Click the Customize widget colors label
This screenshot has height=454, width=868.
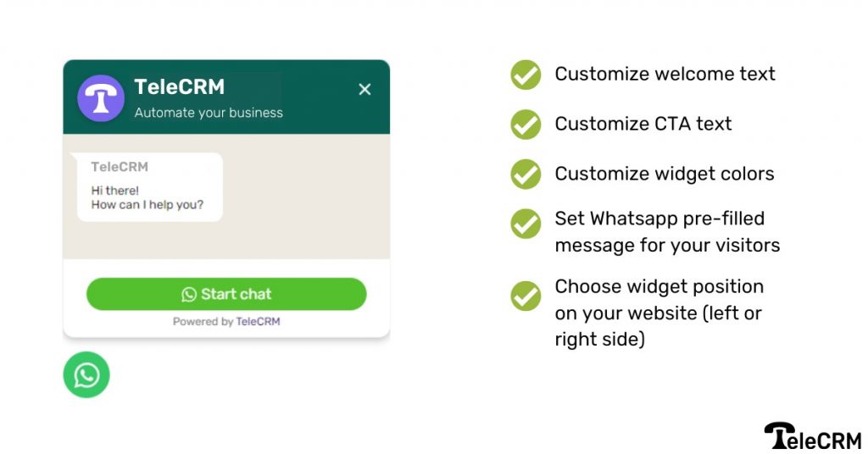(665, 174)
